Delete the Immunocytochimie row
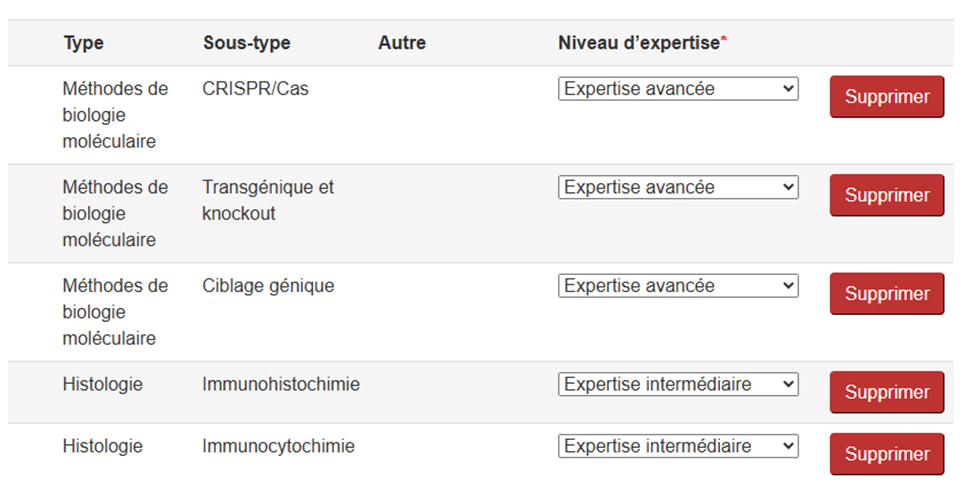This screenshot has width=980, height=491. point(886,454)
